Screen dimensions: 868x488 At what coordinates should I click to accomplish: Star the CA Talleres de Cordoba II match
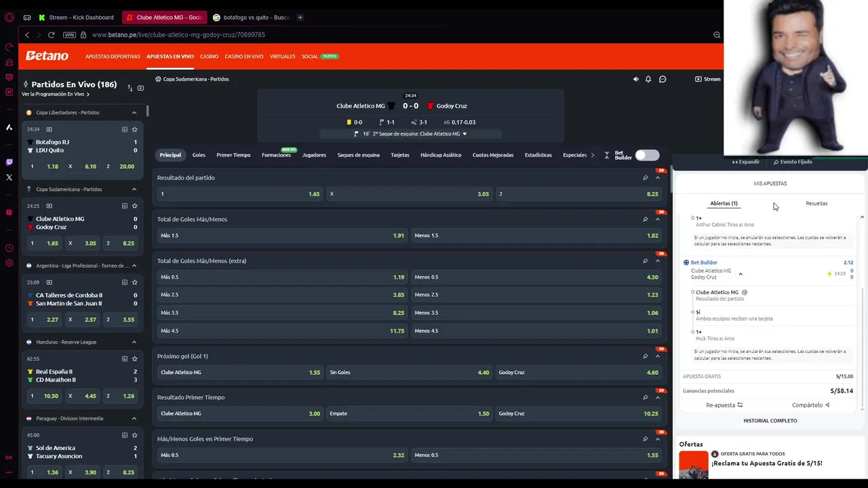[x=135, y=283]
